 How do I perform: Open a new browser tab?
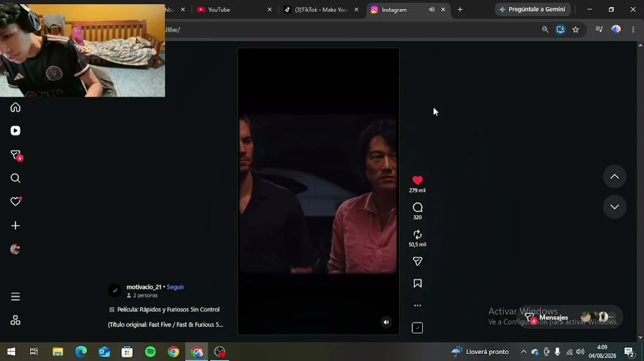[x=460, y=10]
